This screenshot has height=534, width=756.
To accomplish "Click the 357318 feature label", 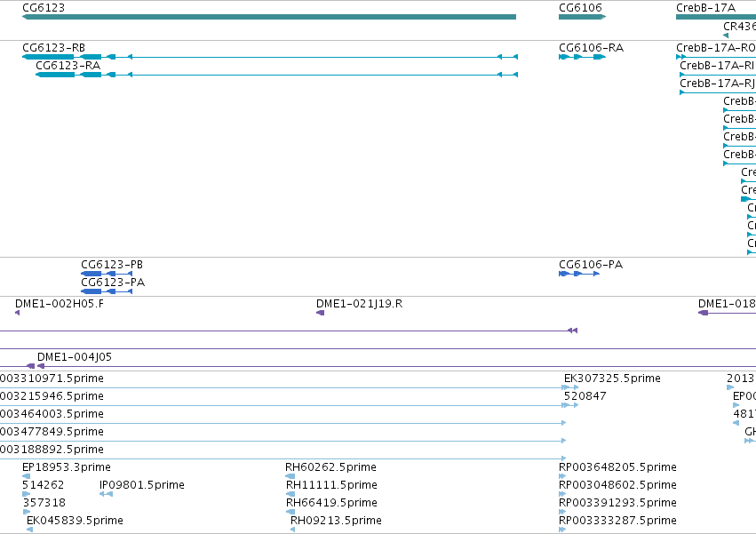I will click(x=44, y=503).
